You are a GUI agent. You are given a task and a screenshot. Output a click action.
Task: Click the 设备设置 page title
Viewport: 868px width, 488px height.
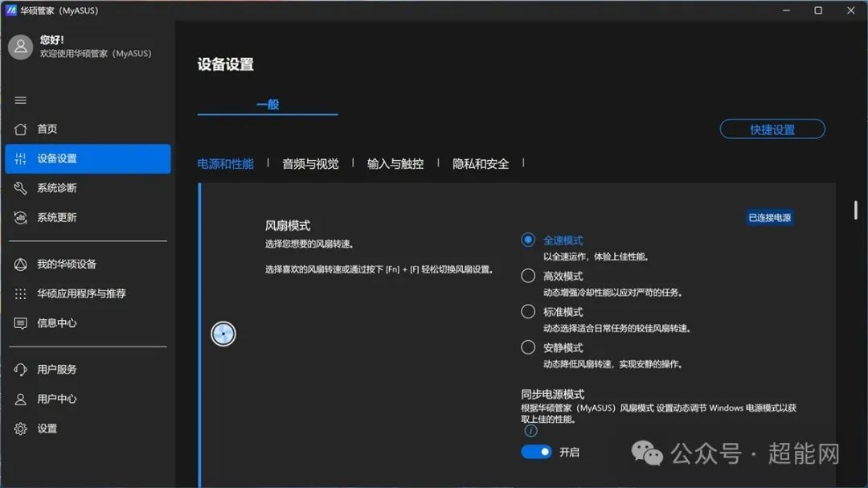pyautogui.click(x=225, y=64)
